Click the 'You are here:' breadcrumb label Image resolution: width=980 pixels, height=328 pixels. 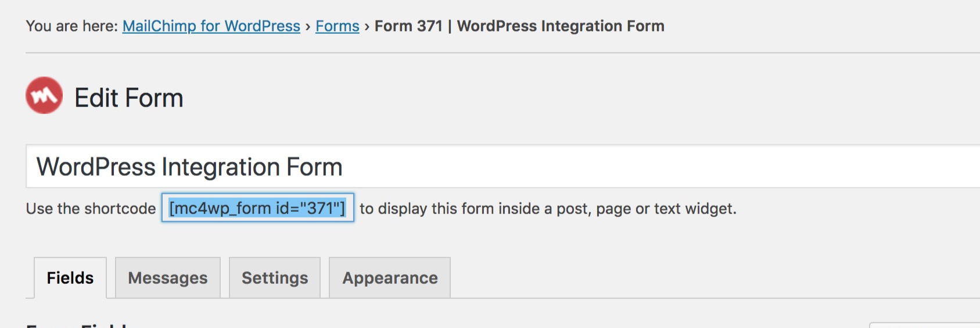click(x=72, y=26)
